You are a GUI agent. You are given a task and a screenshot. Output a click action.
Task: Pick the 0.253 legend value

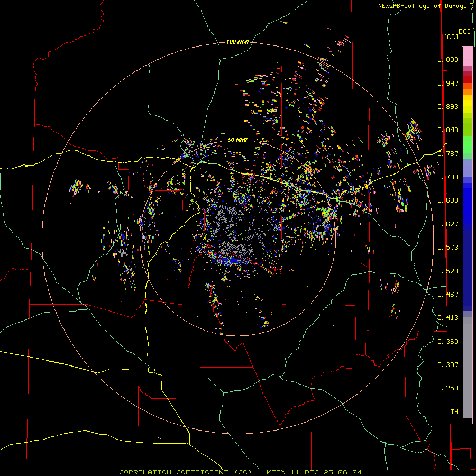tap(448, 388)
